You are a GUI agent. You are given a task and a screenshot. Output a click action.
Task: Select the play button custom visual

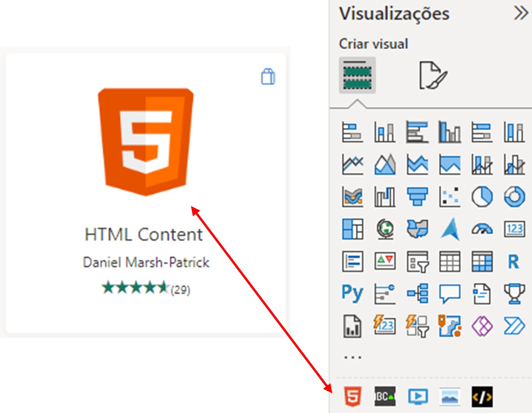[x=418, y=397]
